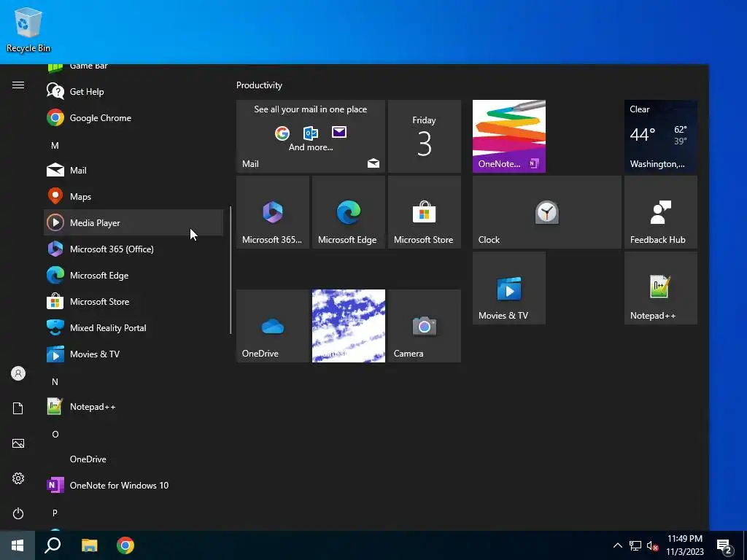Open Movies & TV in the app list
This screenshot has width=747, height=560.
[133, 354]
